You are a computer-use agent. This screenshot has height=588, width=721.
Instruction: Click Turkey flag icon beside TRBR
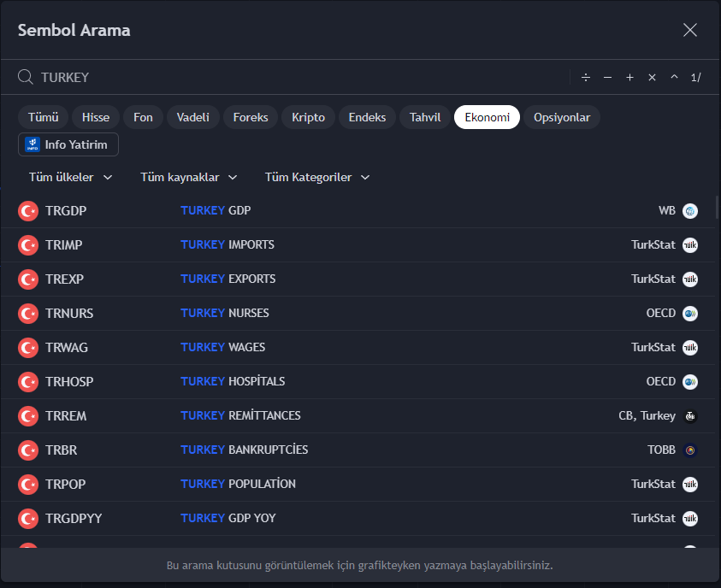(28, 450)
